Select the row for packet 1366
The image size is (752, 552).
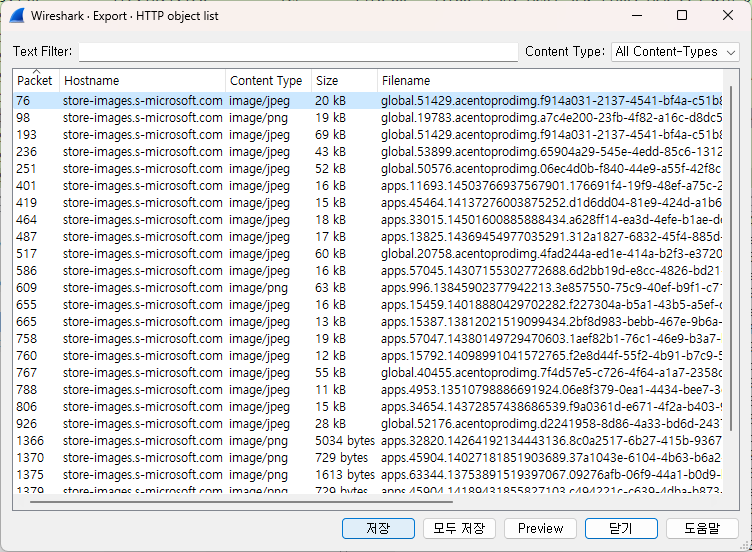pyautogui.click(x=368, y=441)
